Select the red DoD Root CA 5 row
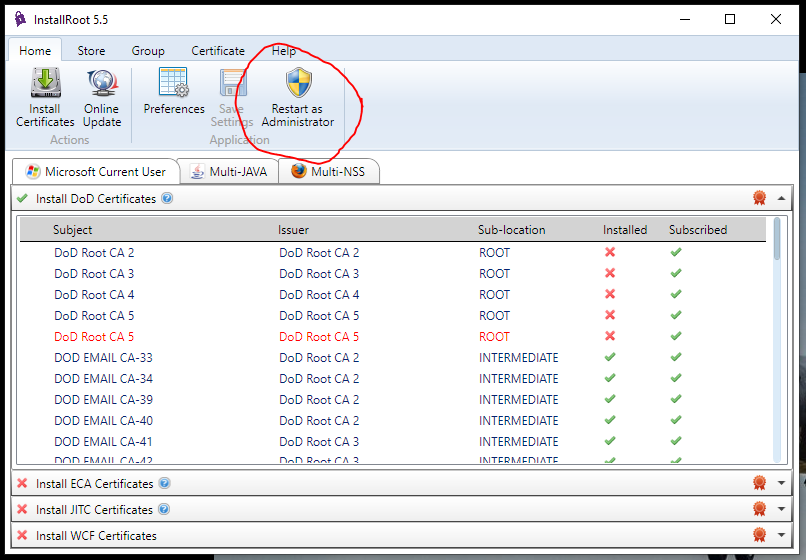Screen dimensions: 806x560 [x=393, y=336]
